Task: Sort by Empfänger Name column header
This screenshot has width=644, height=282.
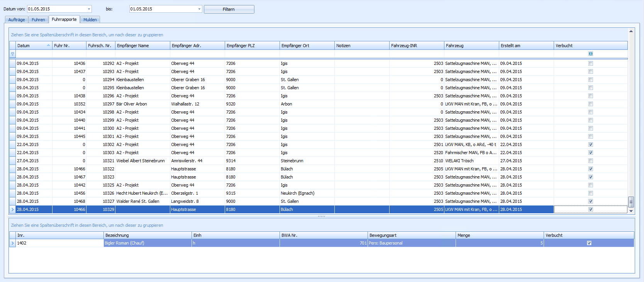Action: tap(142, 46)
